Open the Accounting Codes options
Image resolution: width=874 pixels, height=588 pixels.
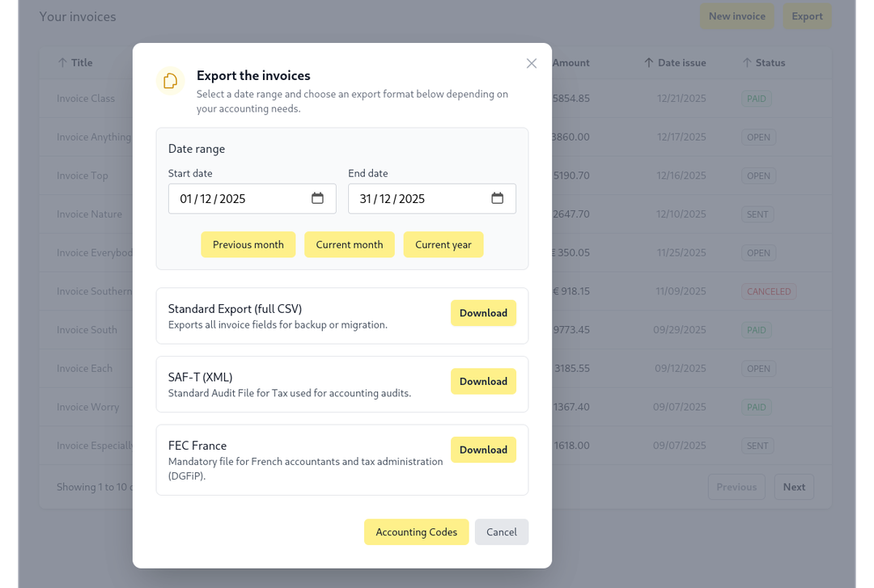pyautogui.click(x=416, y=531)
